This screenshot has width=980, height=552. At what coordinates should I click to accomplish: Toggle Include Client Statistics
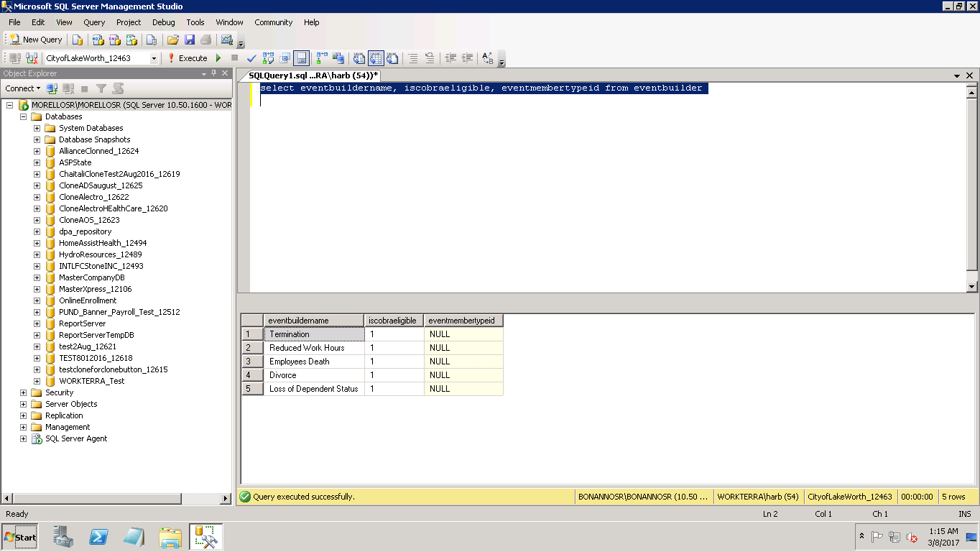click(338, 58)
